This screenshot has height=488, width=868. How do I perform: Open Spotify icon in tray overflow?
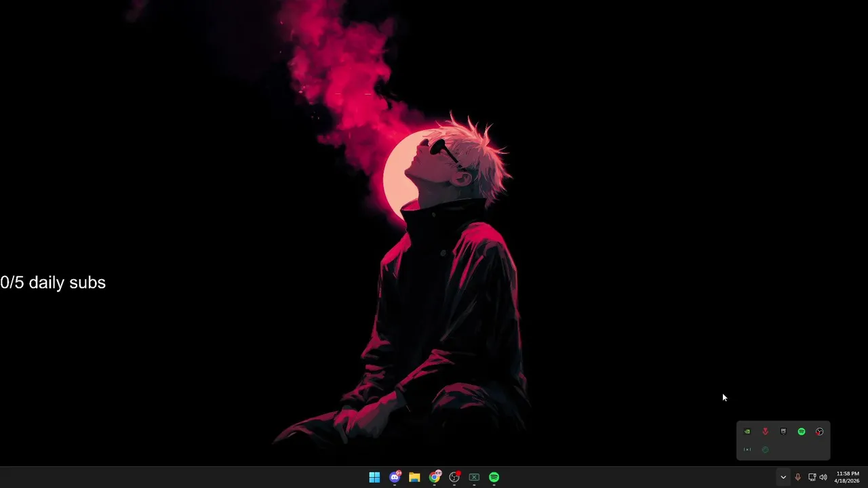(802, 432)
